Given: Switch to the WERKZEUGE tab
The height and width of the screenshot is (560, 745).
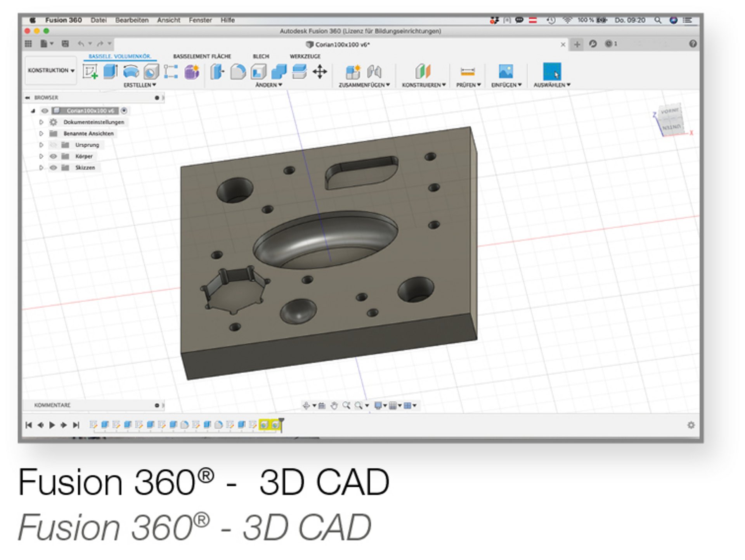Looking at the screenshot, I should 305,57.
